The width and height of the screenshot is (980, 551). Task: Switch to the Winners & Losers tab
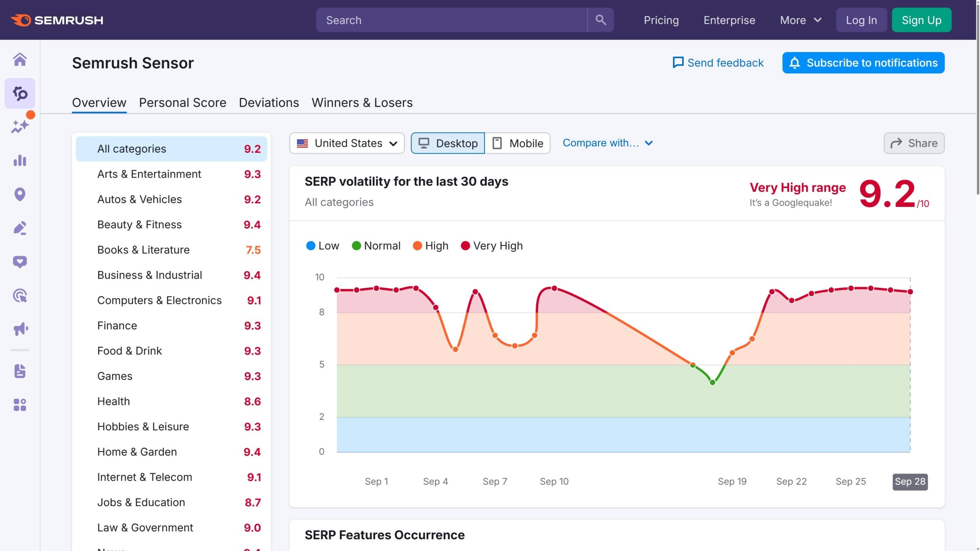[362, 103]
